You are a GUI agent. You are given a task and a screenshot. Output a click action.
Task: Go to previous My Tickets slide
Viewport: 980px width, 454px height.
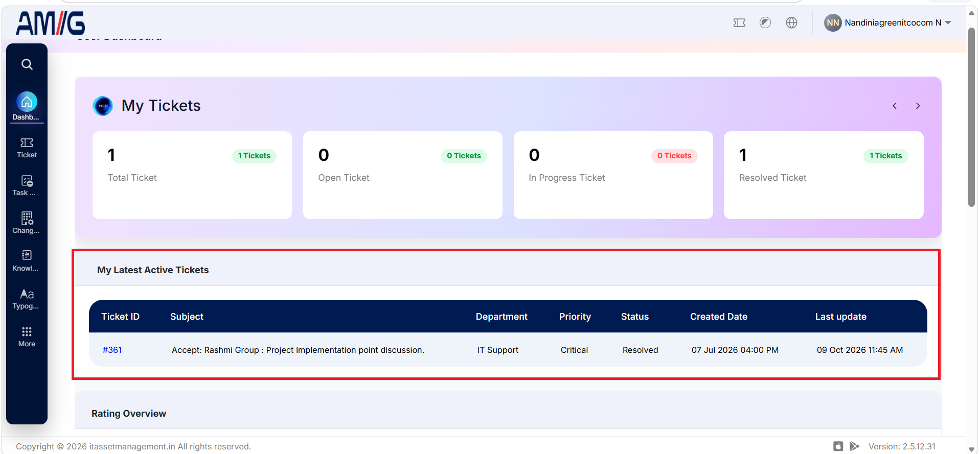[895, 106]
